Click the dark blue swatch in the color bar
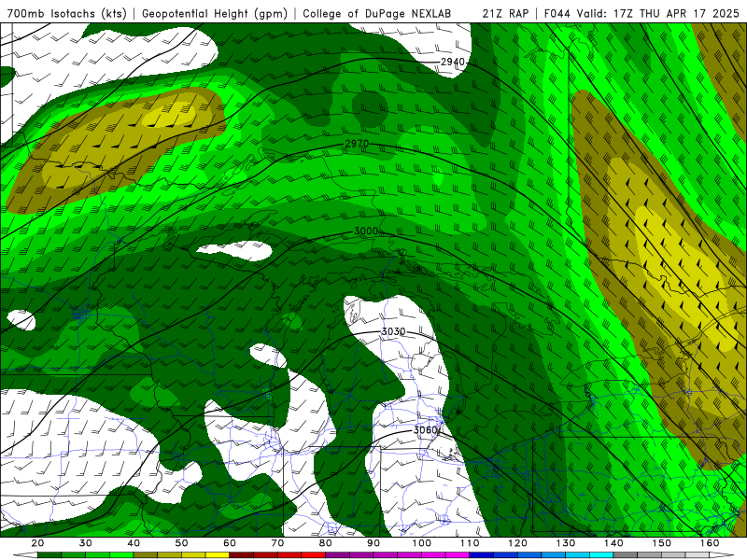Viewport: 747px width, 560px height. click(x=481, y=555)
